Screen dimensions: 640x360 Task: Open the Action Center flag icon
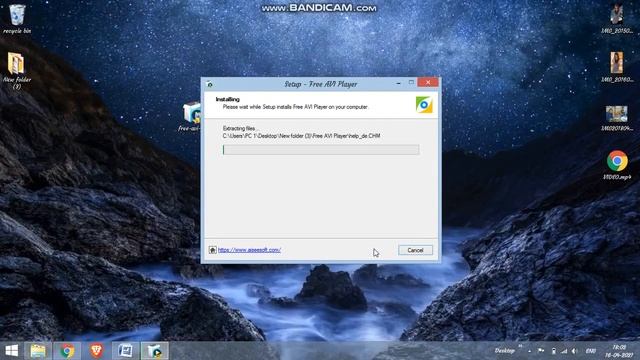[541, 351]
